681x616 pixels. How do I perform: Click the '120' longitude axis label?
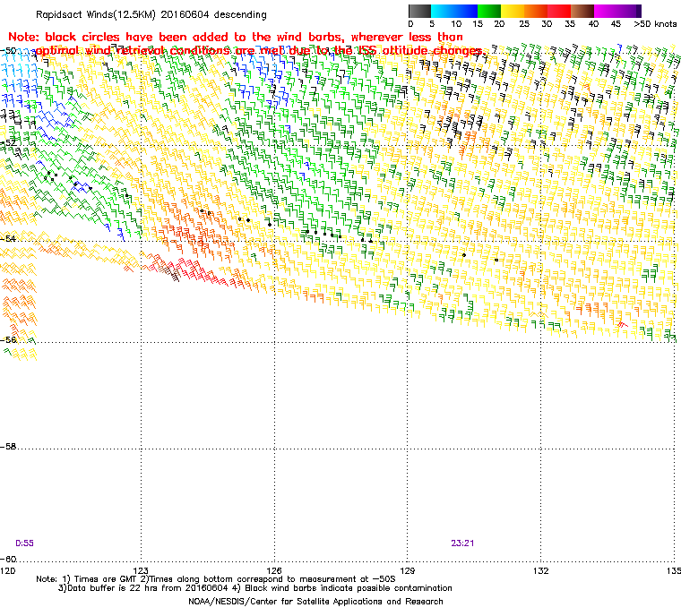8,570
